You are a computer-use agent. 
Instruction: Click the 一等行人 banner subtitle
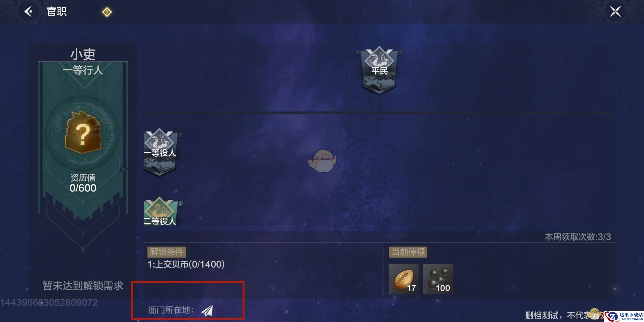pos(83,70)
